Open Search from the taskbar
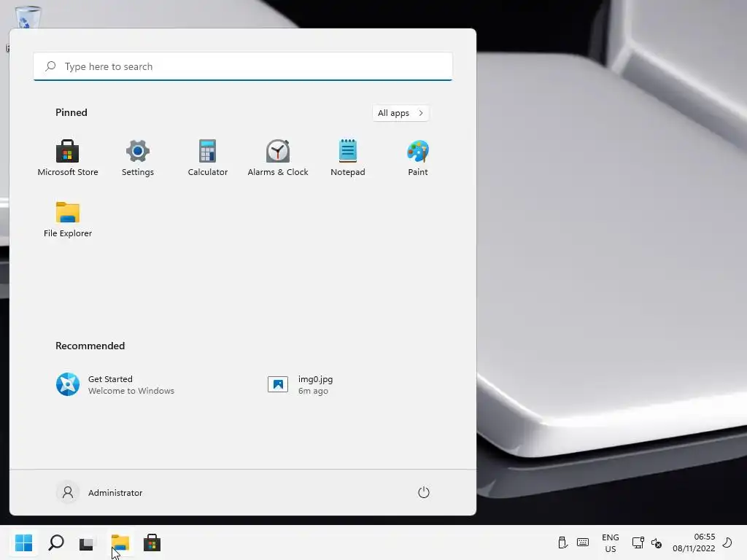The width and height of the screenshot is (747, 560). 55,542
